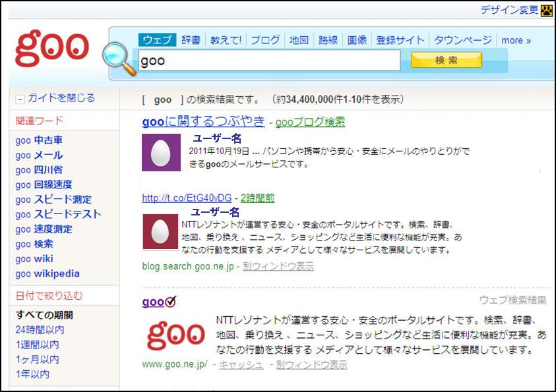Expand more search categories
This screenshot has width=556, height=392.
point(516,40)
